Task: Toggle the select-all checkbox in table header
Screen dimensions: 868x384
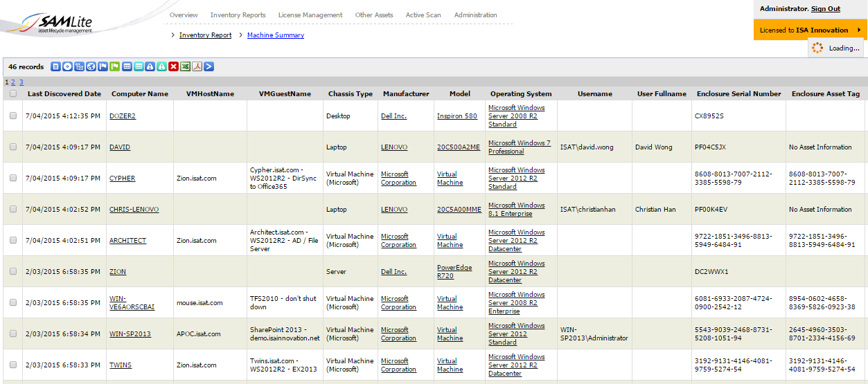Action: click(13, 94)
